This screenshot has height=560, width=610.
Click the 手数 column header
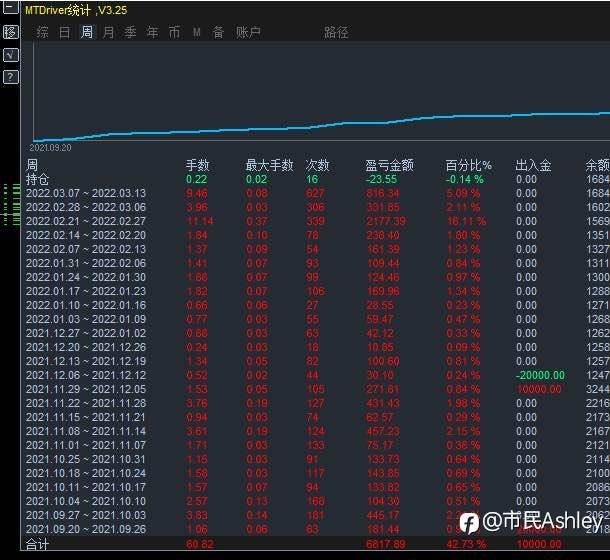click(198, 165)
